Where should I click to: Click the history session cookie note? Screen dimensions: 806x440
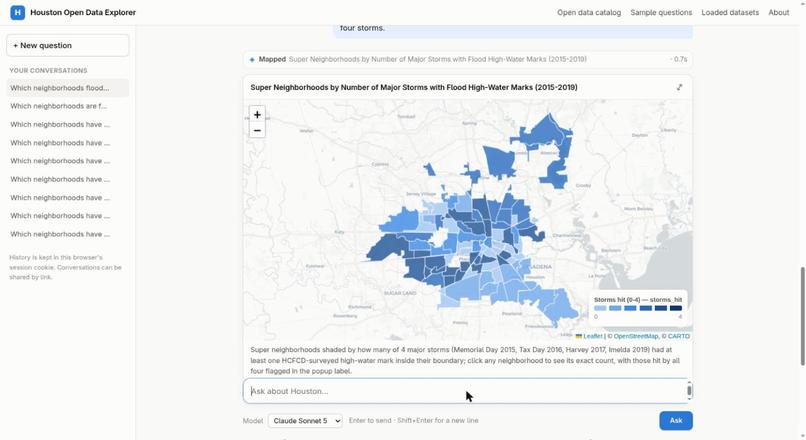click(65, 267)
